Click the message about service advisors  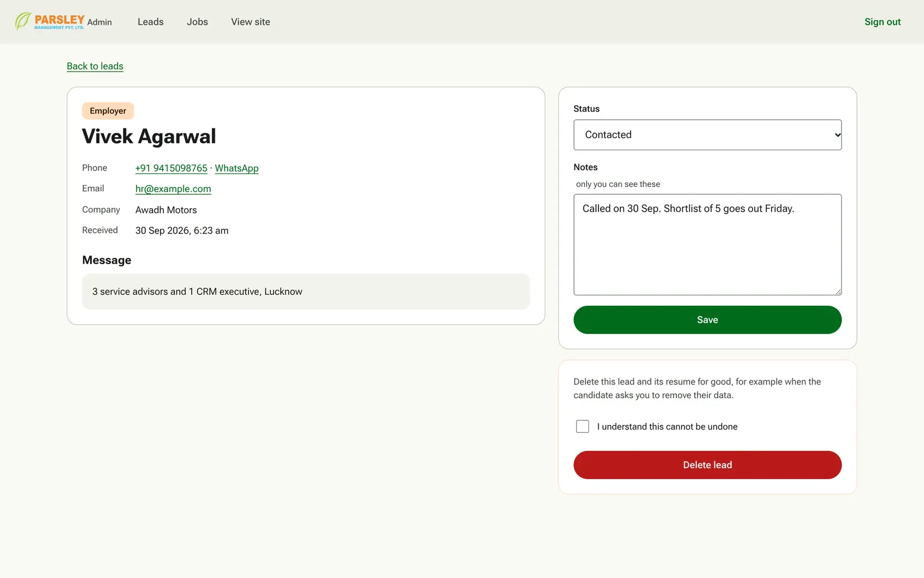(306, 291)
